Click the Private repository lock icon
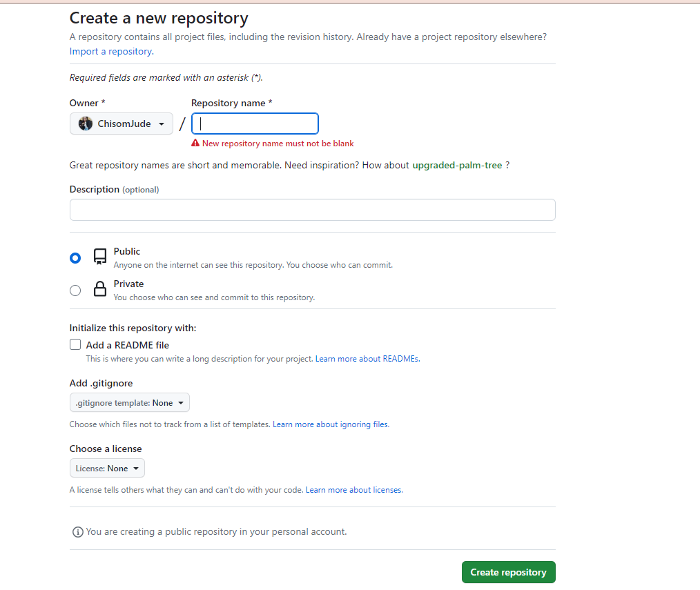Image resolution: width=700 pixels, height=590 pixels. [x=100, y=290]
